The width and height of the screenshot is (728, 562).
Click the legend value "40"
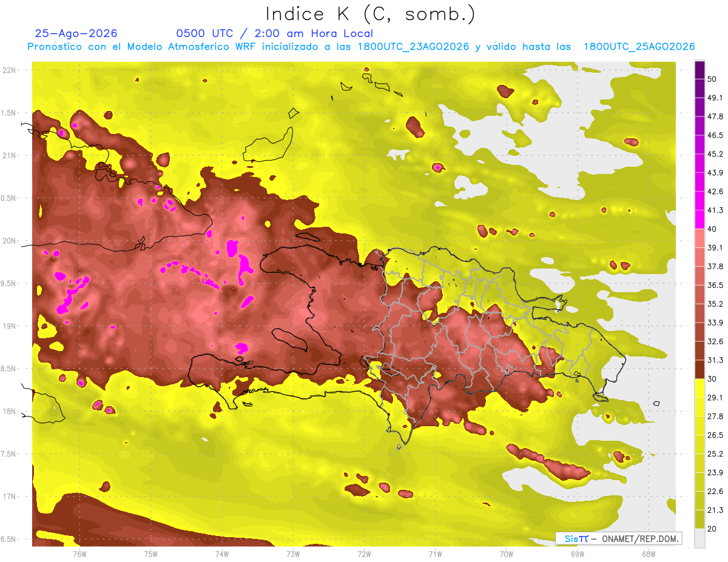tap(713, 229)
